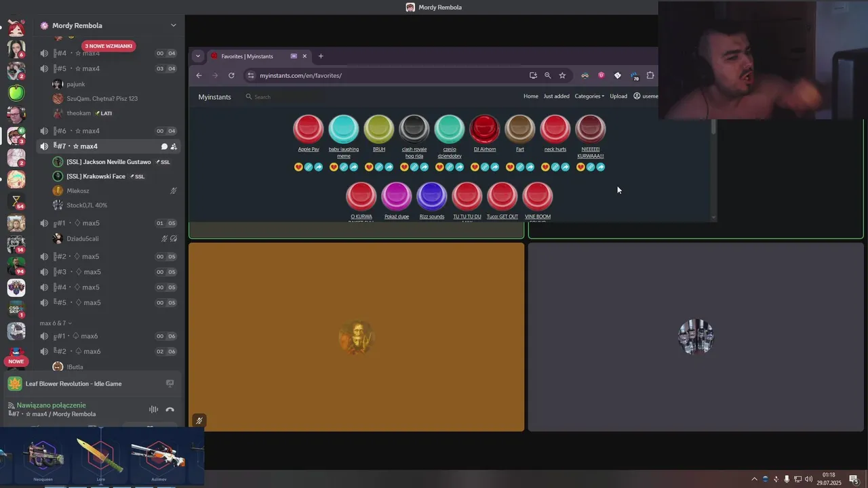
Task: Disconnect from voice call
Action: (x=170, y=409)
